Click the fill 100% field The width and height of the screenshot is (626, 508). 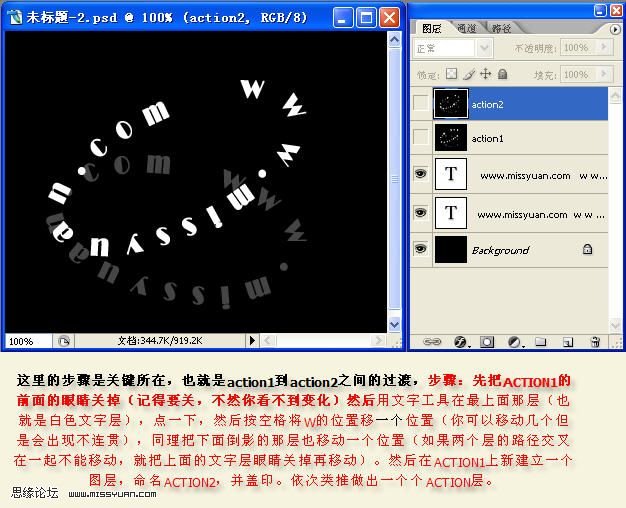578,74
